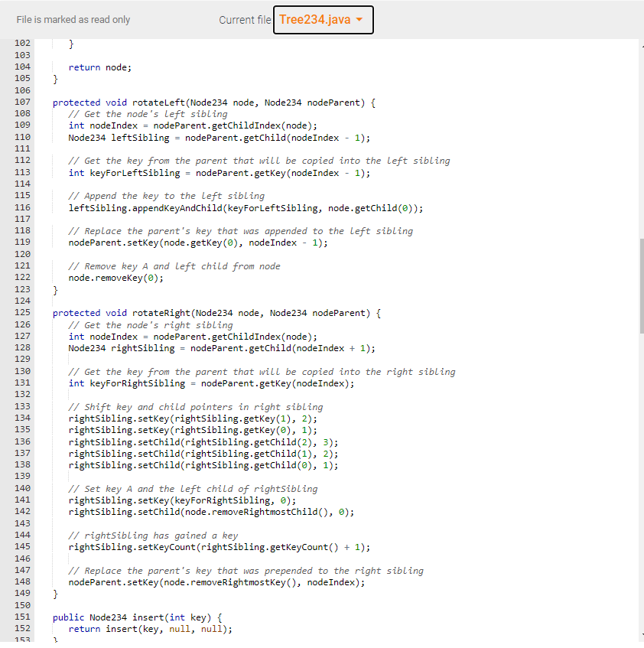Click the comment '// Replace the parent's key that was appended to the left sibling'
The height and width of the screenshot is (648, 644).
pos(240,231)
